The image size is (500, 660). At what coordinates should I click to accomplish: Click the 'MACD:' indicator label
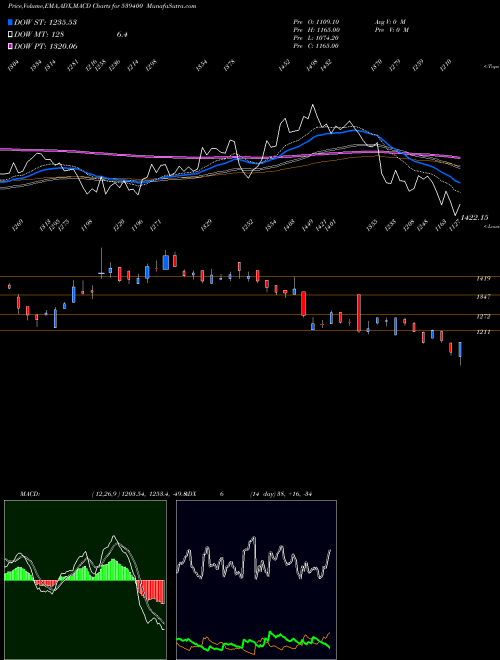(x=30, y=494)
